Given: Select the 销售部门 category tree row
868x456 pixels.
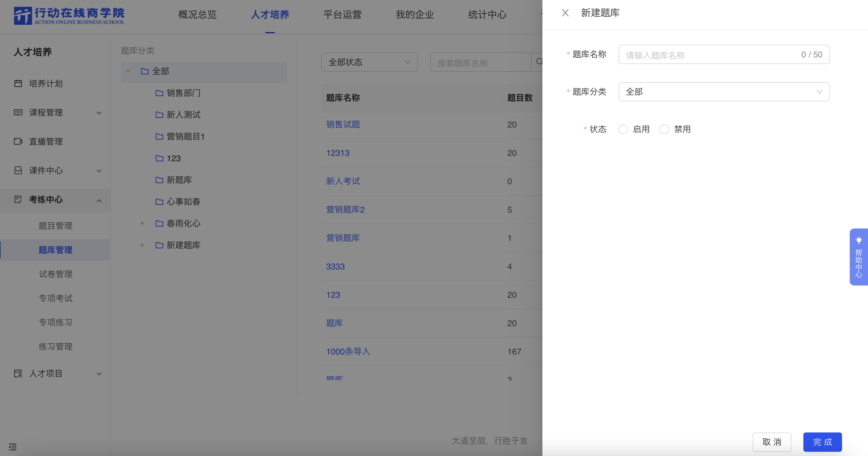Looking at the screenshot, I should [x=204, y=93].
